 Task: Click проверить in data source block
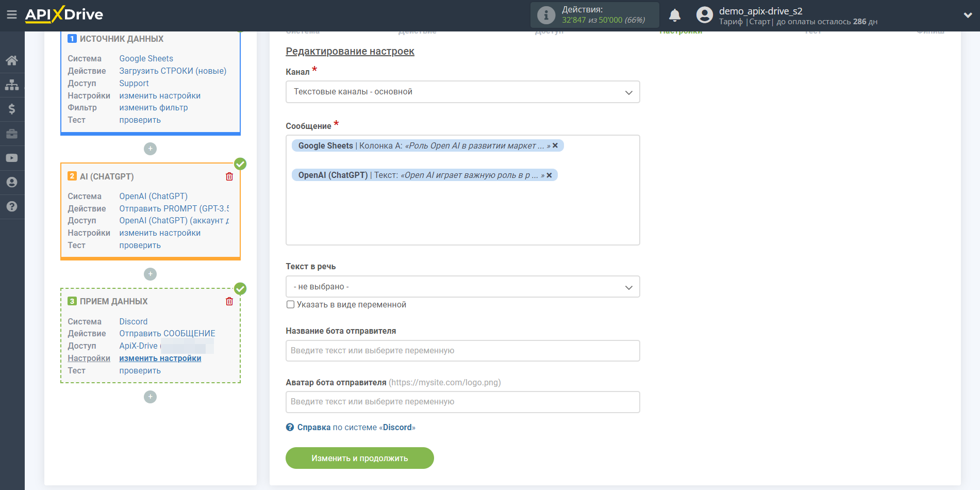click(140, 120)
